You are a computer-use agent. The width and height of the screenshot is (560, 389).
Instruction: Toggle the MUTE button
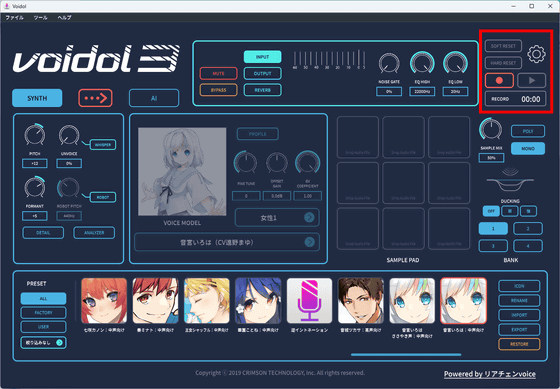(x=218, y=73)
